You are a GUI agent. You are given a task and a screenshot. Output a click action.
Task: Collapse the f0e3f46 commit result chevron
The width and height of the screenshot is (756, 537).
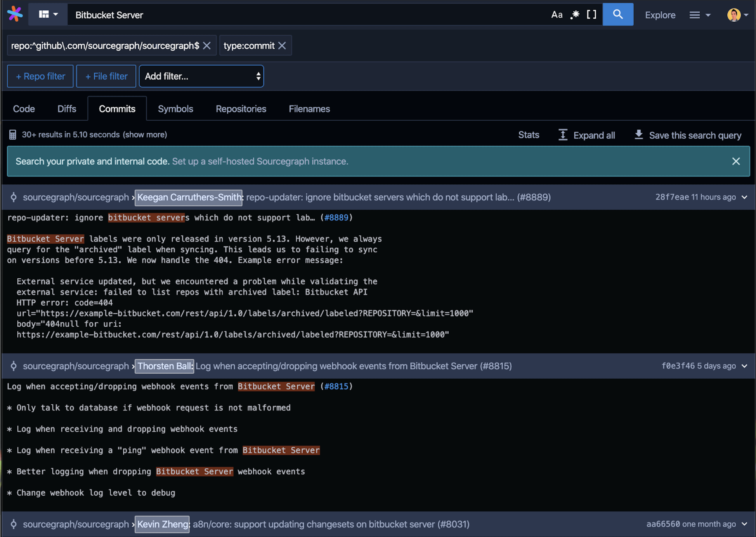[x=744, y=366]
